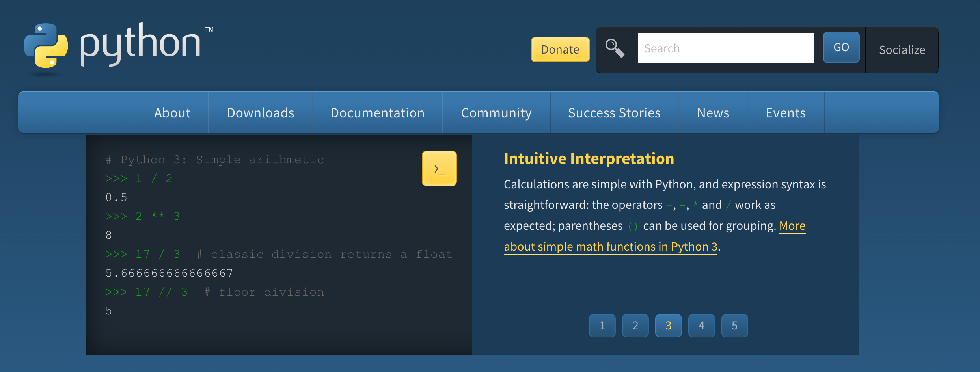Screen dimensions: 980x372
Task: Click the yellow Donate button
Action: tap(560, 49)
